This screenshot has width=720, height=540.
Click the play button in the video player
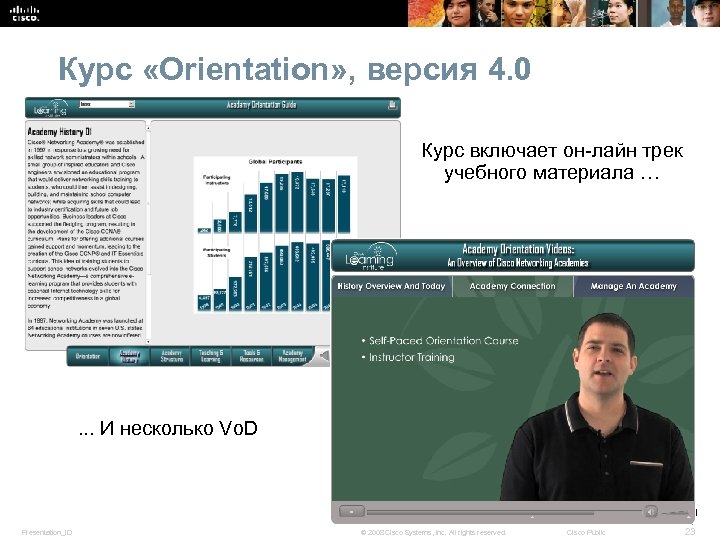pos(352,511)
